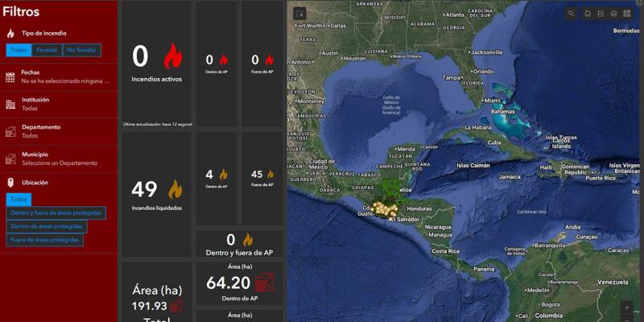The width and height of the screenshot is (644, 322).
Task: Reset map to home extent
Action: pyautogui.click(x=588, y=14)
